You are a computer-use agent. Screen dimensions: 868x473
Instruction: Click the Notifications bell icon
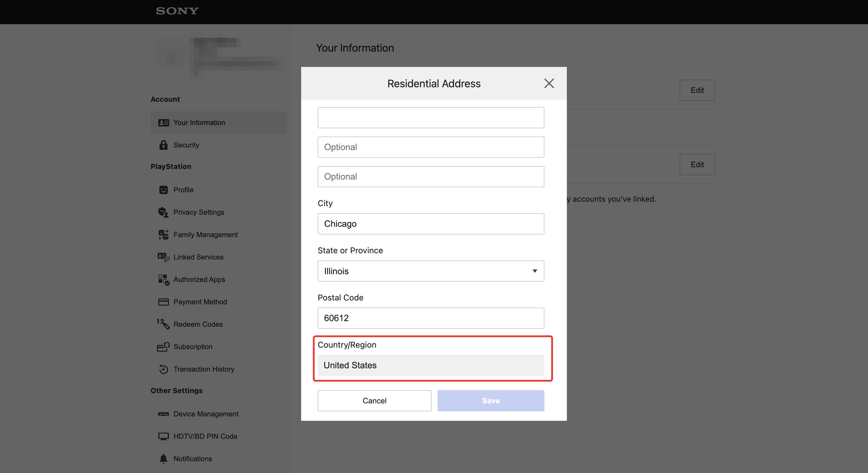pos(164,459)
